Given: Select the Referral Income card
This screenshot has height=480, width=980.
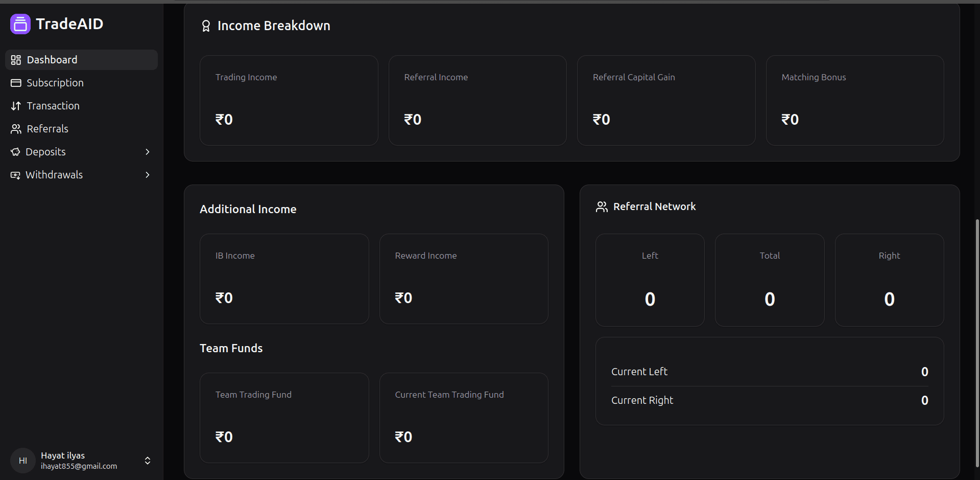Looking at the screenshot, I should [477, 100].
